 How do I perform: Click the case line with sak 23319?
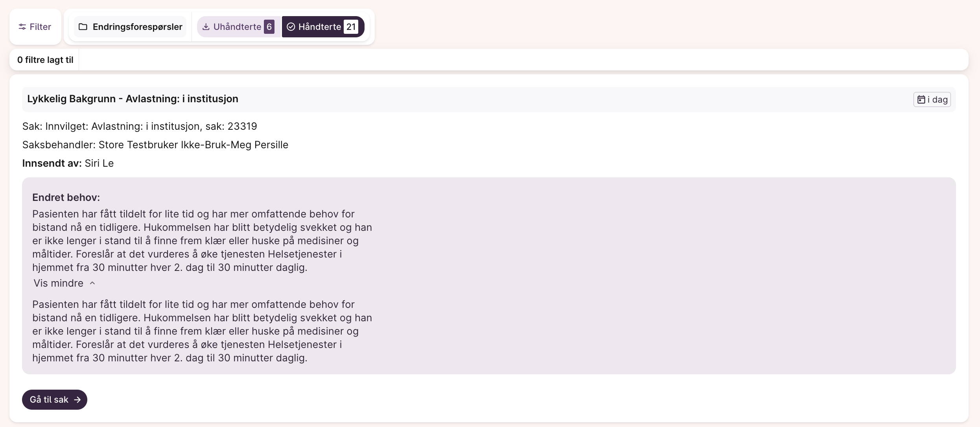140,126
